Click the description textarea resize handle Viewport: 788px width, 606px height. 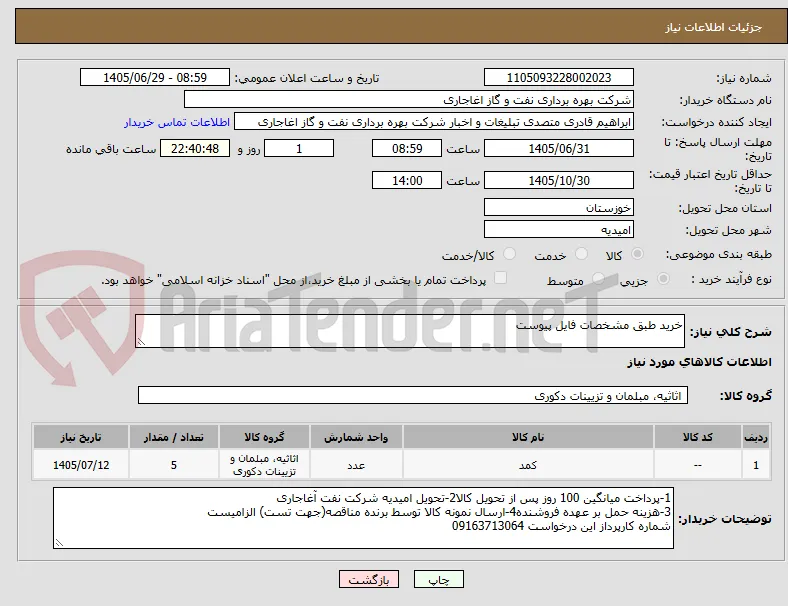(x=141, y=342)
